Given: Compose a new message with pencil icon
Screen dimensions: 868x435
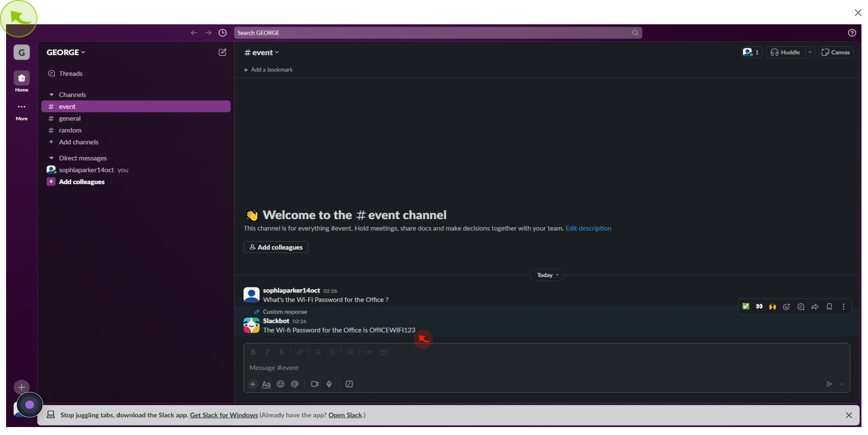Looking at the screenshot, I should pyautogui.click(x=223, y=52).
